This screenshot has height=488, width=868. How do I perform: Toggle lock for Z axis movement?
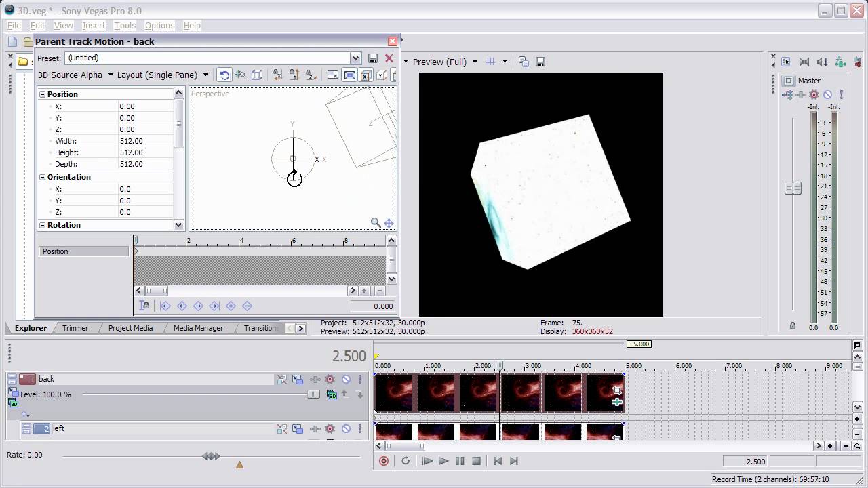(x=311, y=75)
